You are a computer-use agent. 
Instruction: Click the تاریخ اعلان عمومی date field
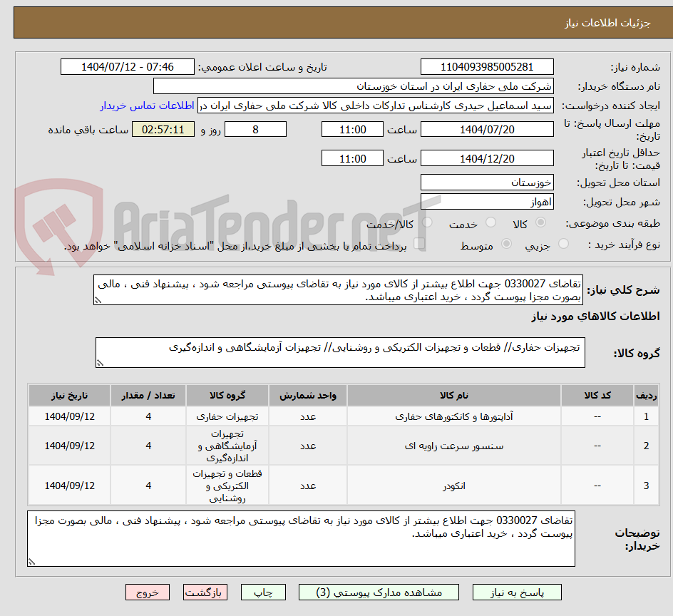127,66
